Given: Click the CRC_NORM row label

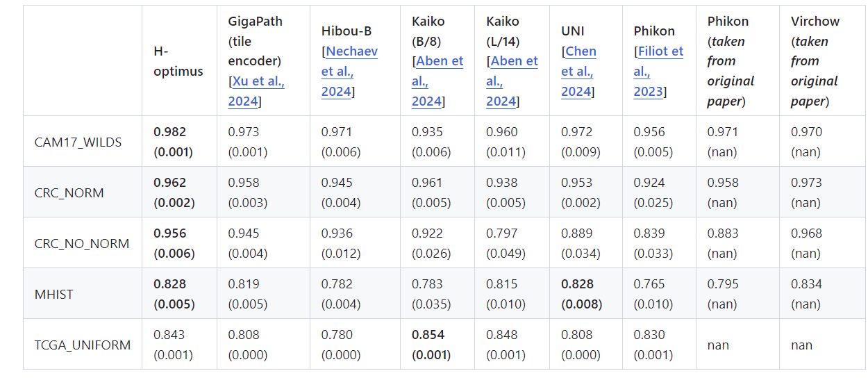Looking at the screenshot, I should tap(69, 192).
